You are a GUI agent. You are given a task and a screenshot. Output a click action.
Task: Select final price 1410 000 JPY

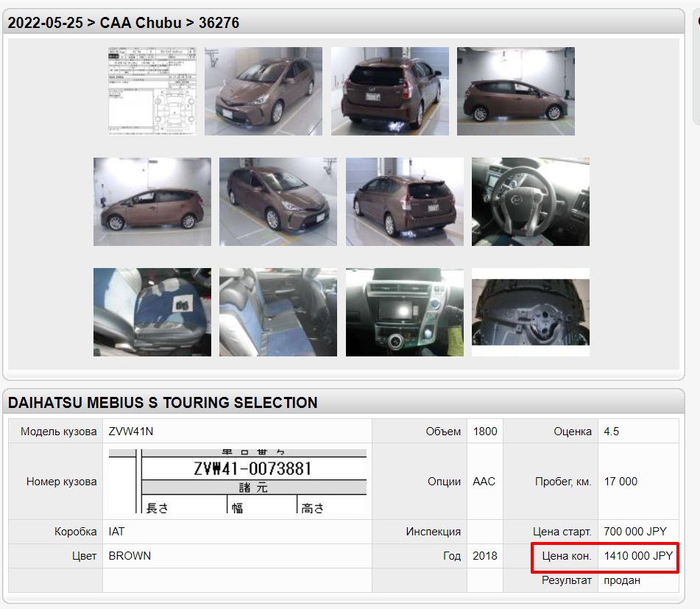[638, 556]
